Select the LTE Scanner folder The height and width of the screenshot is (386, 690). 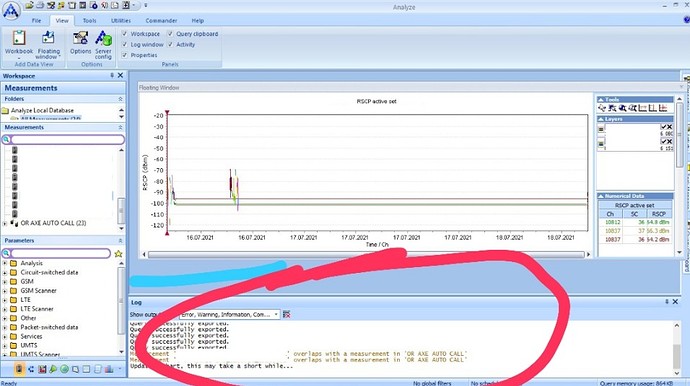pyautogui.click(x=37, y=309)
